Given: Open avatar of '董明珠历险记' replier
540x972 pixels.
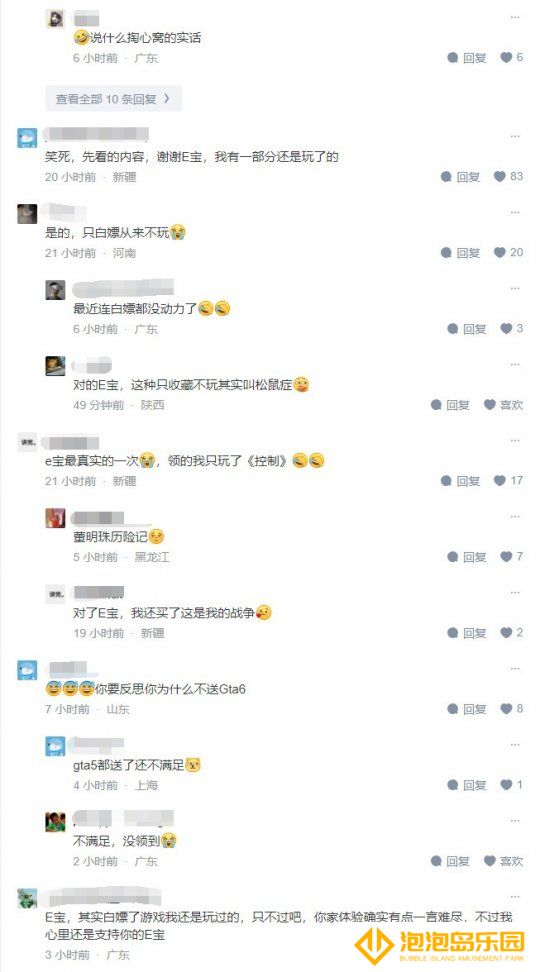Looking at the screenshot, I should [x=55, y=518].
